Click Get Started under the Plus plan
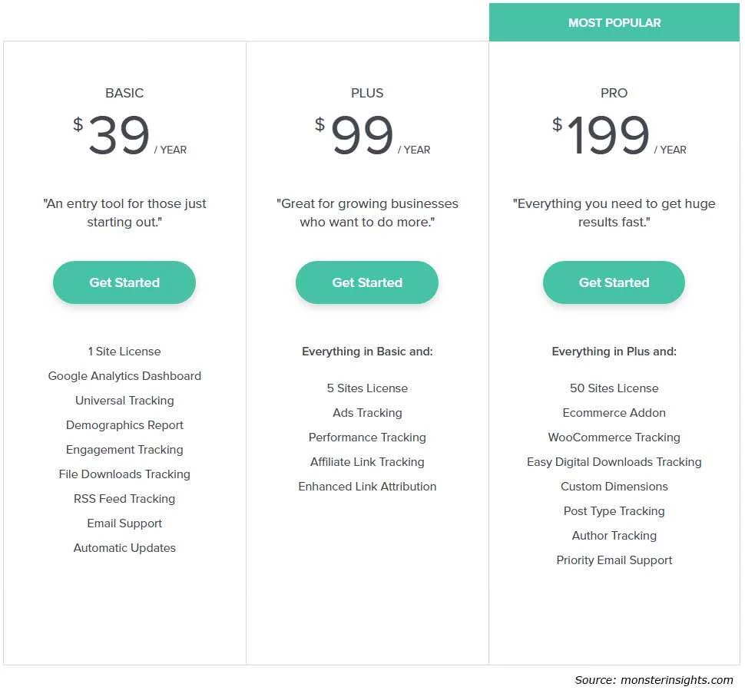 (367, 282)
